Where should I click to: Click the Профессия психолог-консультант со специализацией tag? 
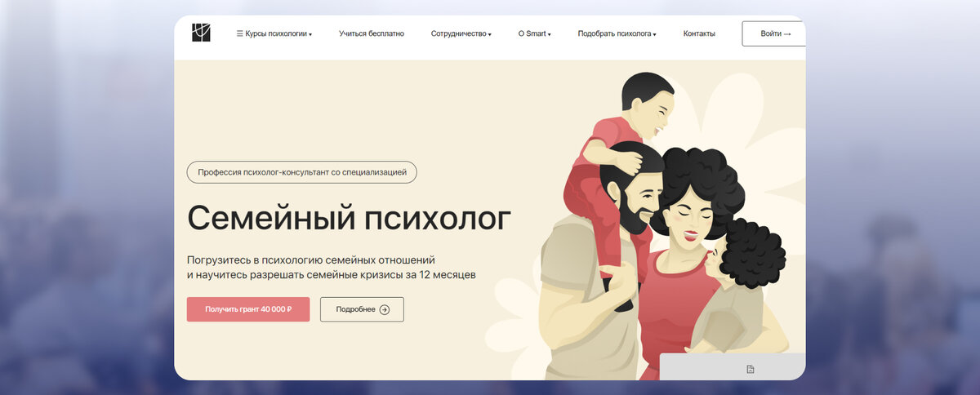302,172
